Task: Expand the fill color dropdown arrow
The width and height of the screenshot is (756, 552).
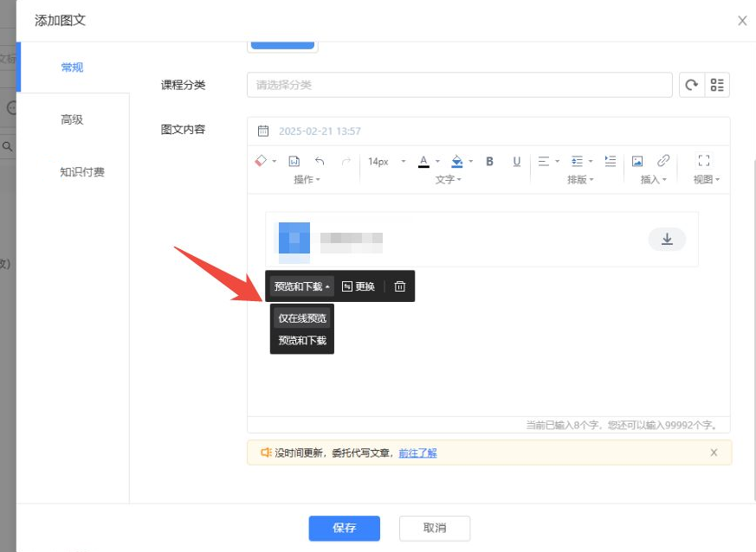Action: tap(470, 162)
